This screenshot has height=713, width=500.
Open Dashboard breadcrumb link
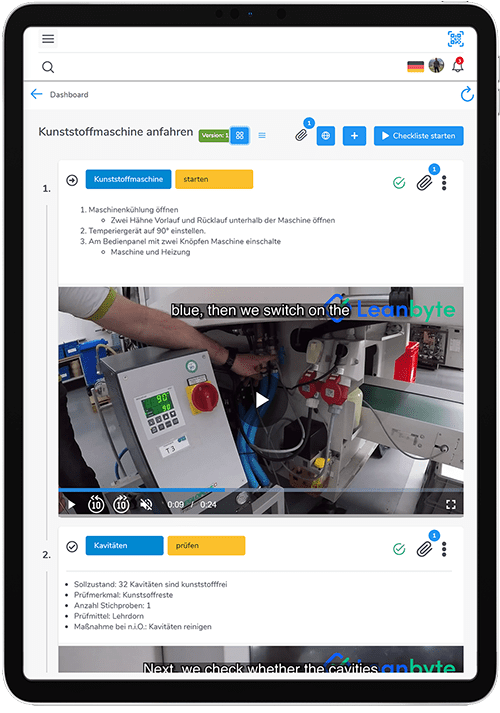pyautogui.click(x=69, y=95)
